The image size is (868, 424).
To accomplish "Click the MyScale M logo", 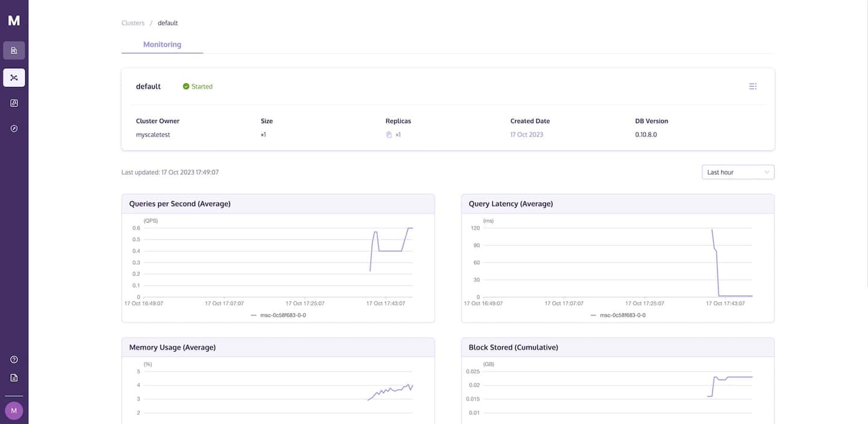I will point(14,21).
